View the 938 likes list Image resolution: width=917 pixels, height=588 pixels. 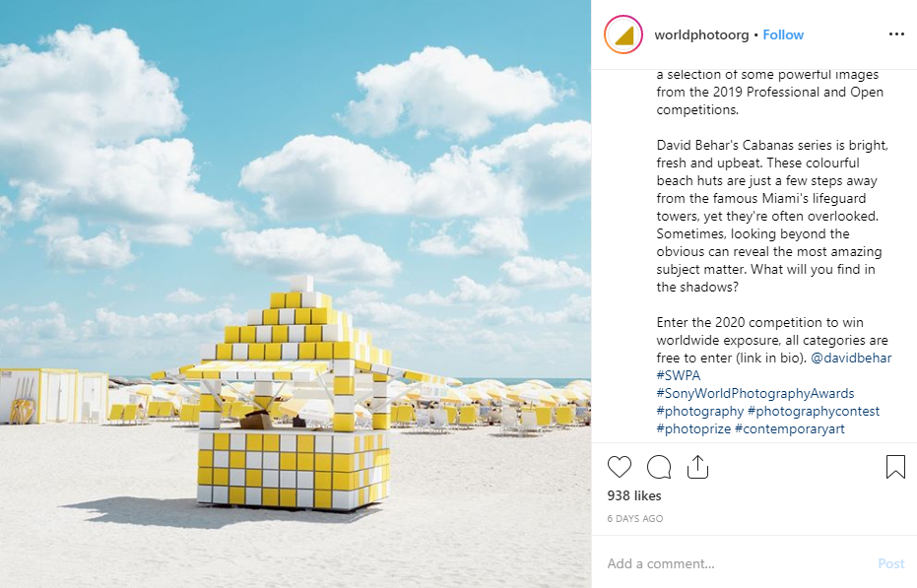634,495
